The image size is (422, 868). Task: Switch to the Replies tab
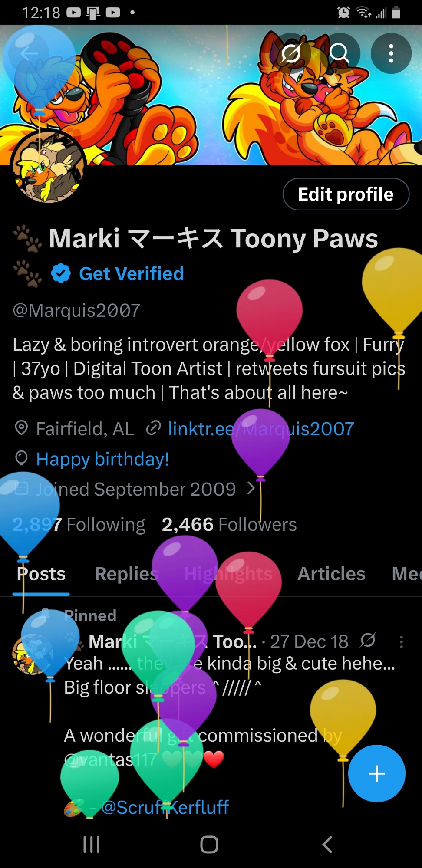[126, 574]
